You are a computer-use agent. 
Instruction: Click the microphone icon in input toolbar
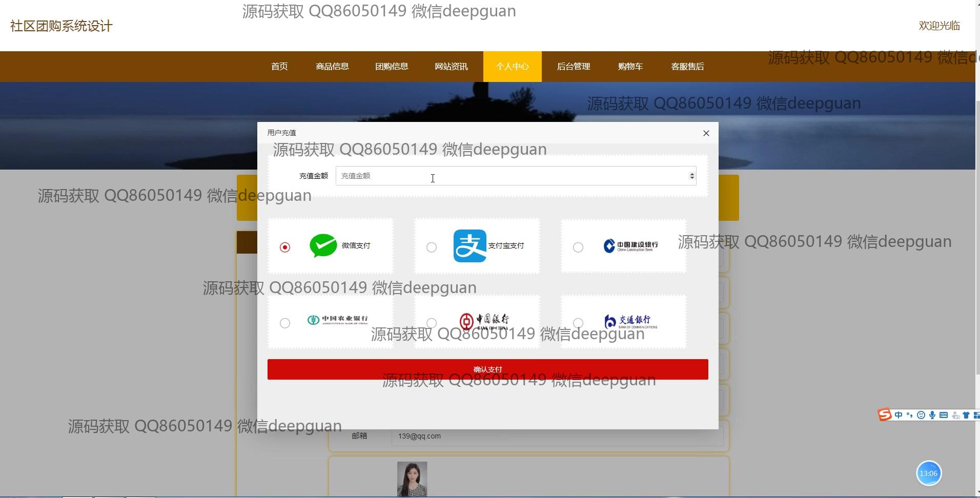coord(932,415)
